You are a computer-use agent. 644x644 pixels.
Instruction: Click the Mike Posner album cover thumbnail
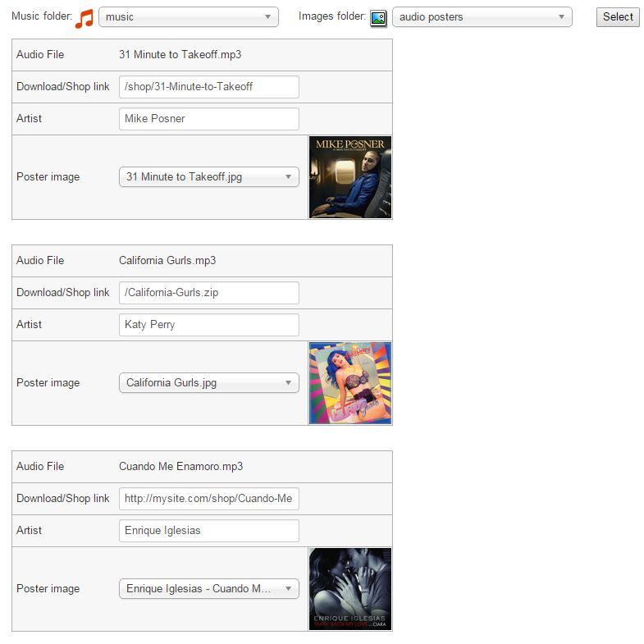click(350, 177)
